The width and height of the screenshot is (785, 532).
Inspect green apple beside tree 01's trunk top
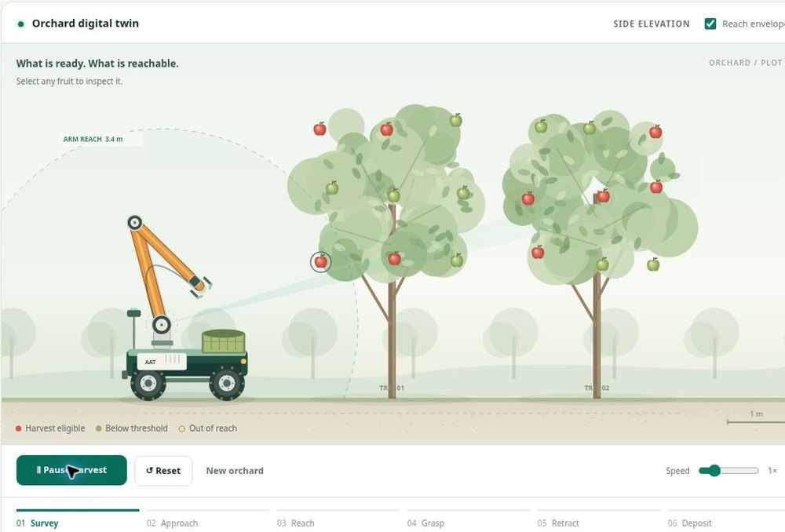[x=394, y=195]
